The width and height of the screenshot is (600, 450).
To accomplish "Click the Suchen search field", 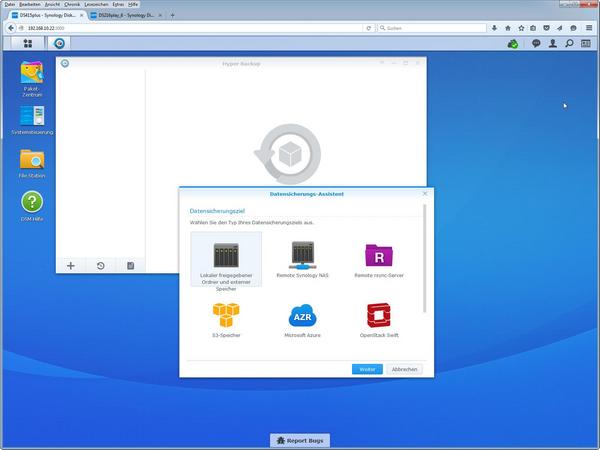I will pos(432,28).
